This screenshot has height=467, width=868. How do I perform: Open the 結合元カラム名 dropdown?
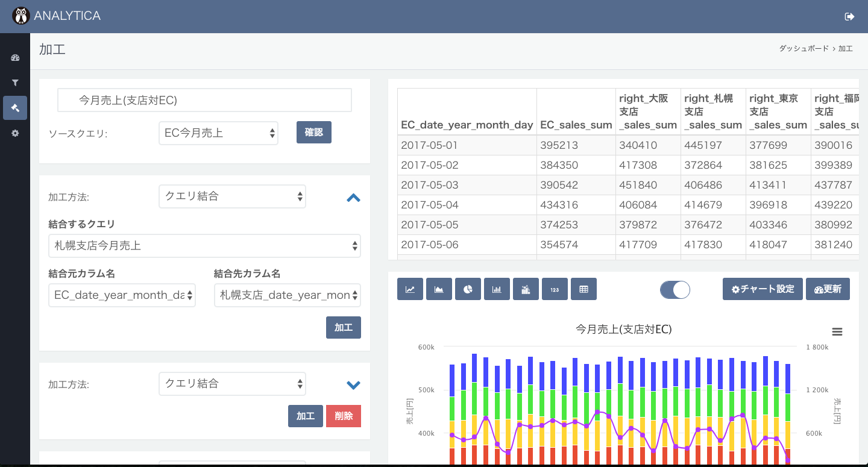122,295
